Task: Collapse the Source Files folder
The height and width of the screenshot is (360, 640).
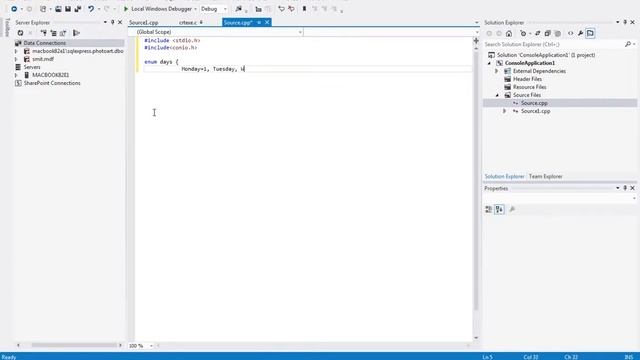Action: [497, 95]
